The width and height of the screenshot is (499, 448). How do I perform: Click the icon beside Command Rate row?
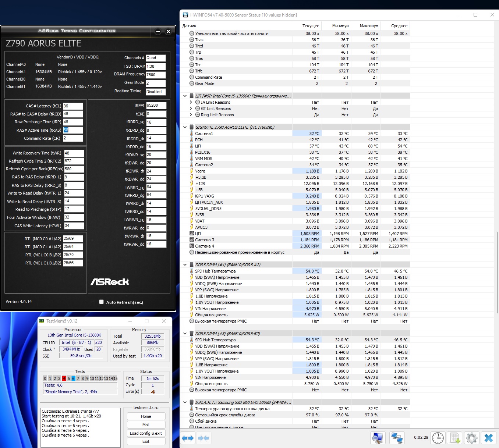[192, 77]
